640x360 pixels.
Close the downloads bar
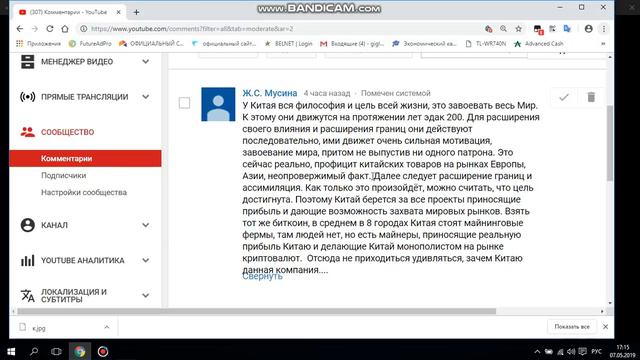(605, 327)
